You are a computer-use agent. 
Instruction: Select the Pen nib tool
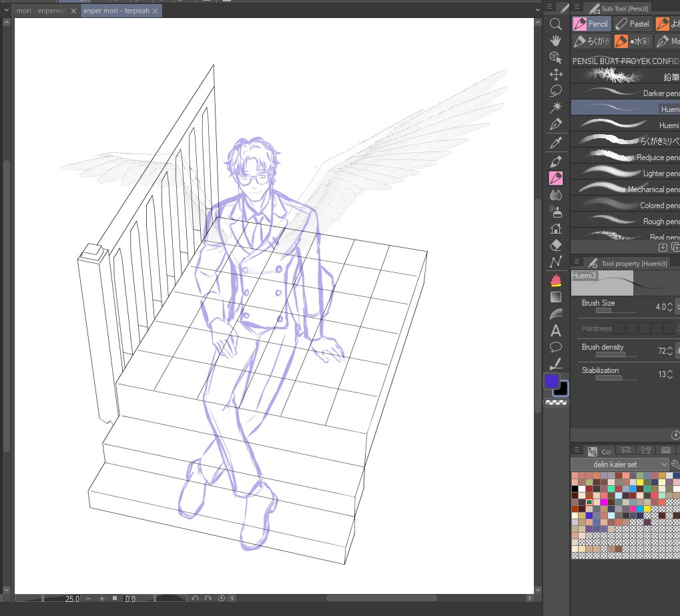coord(555,162)
